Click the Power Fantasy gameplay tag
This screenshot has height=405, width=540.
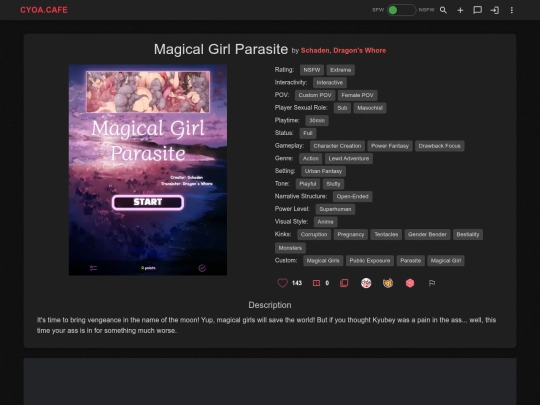390,146
